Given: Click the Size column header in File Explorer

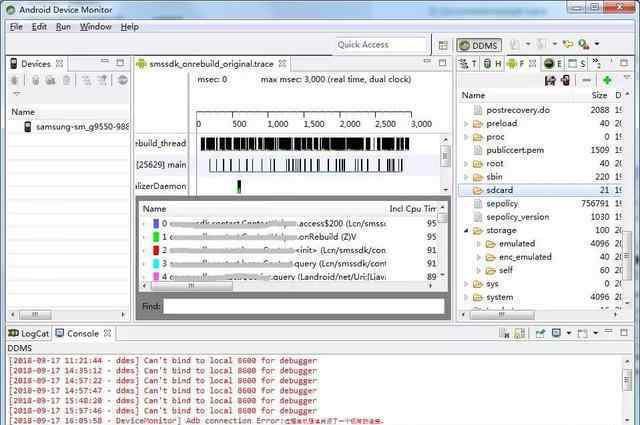Looking at the screenshot, I should click(599, 96).
